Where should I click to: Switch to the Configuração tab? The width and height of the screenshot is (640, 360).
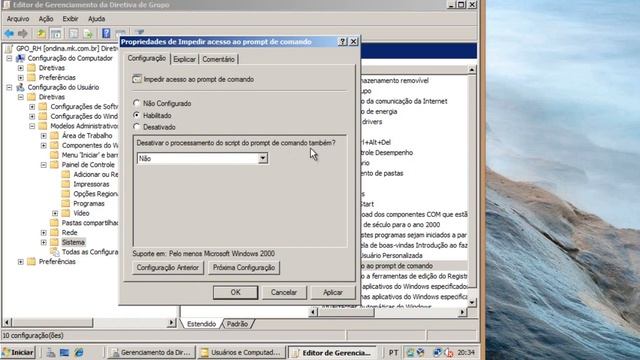point(147,58)
